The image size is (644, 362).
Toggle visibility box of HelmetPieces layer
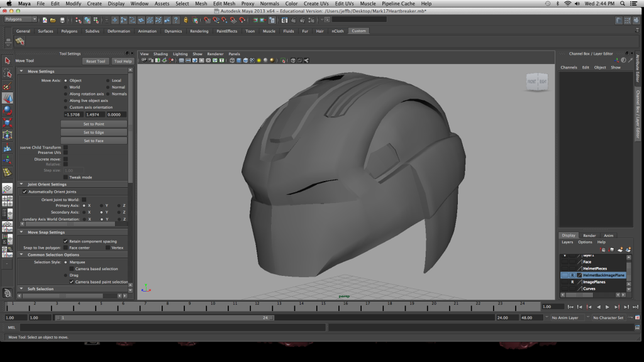tap(565, 268)
